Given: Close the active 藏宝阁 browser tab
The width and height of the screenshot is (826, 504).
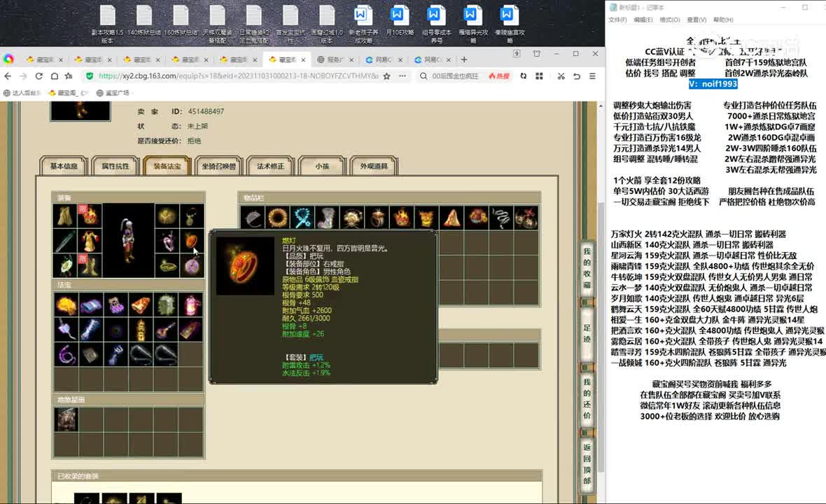Looking at the screenshot, I should 303,60.
